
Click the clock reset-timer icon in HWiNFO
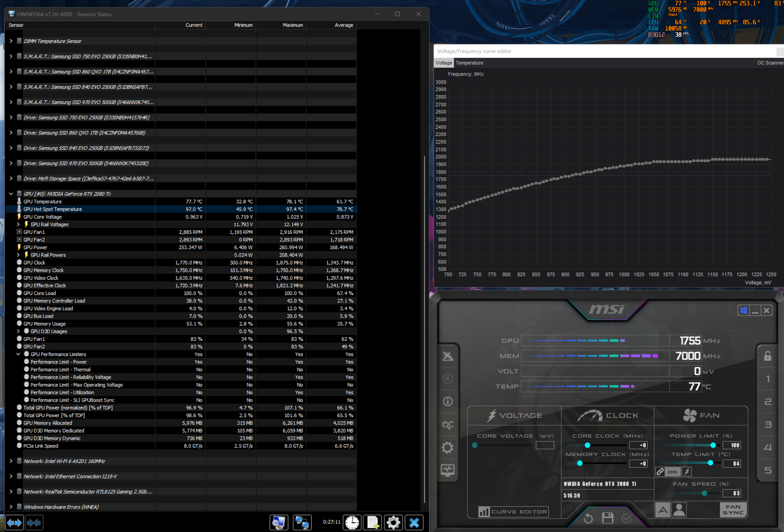(352, 522)
